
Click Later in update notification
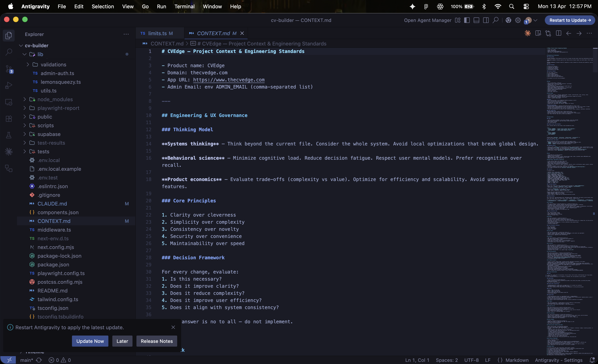coord(122,341)
